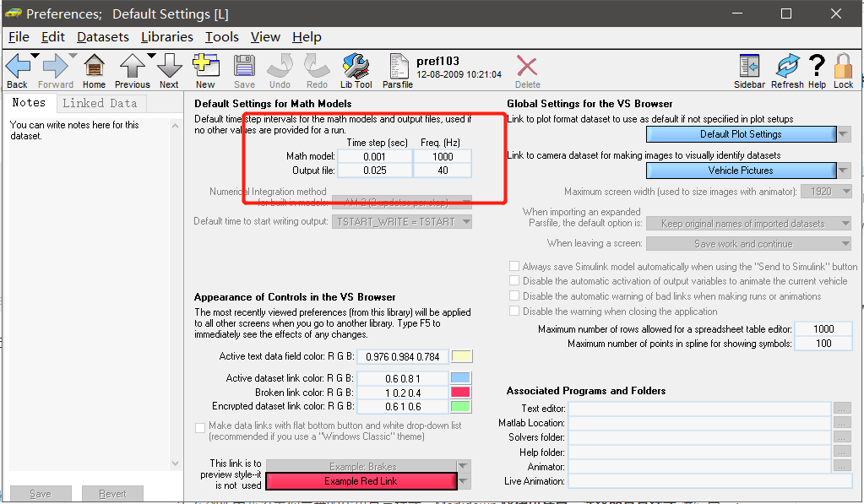This screenshot has width=864, height=504.
Task: Open the Parsfile viewer icon
Action: click(398, 66)
